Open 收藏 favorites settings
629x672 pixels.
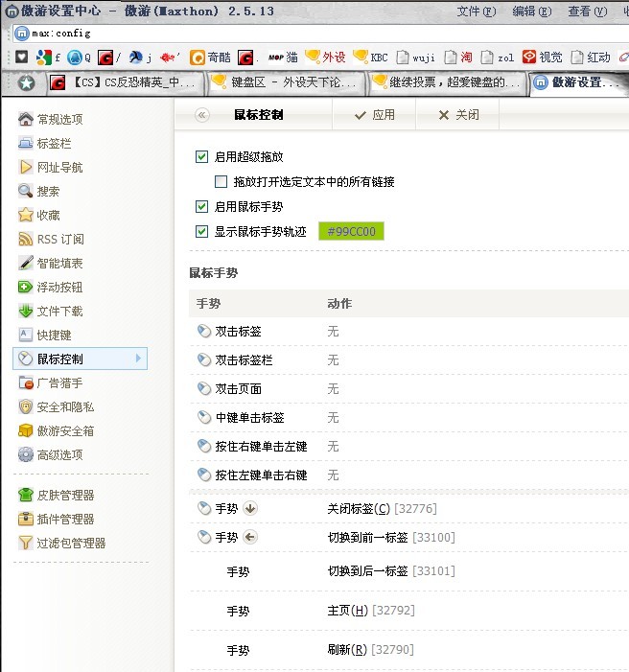pyautogui.click(x=38, y=215)
